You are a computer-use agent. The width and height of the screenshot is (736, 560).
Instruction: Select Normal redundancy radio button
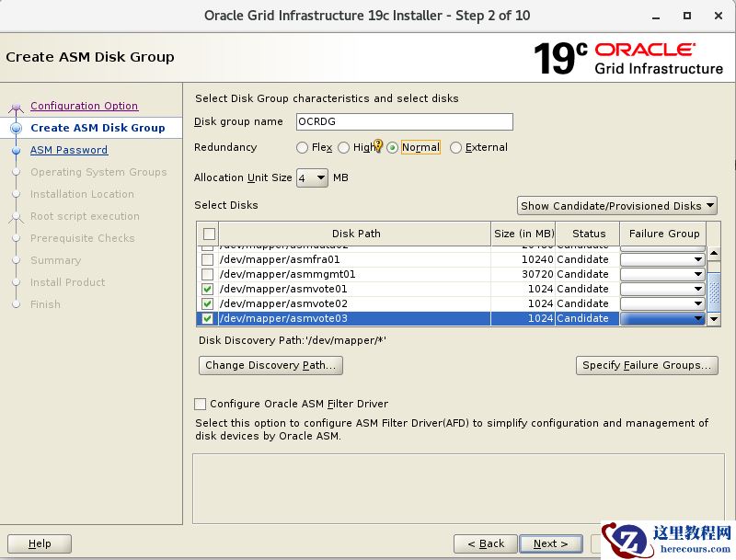point(393,148)
